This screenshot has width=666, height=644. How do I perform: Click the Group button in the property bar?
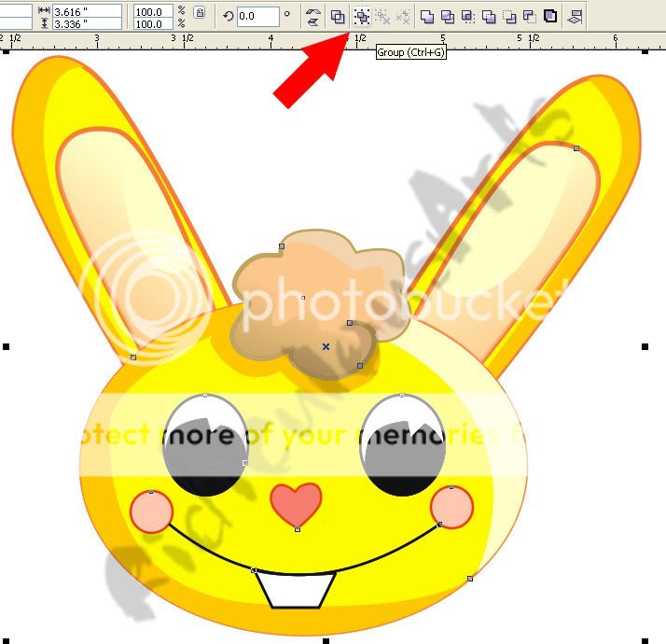(361, 16)
